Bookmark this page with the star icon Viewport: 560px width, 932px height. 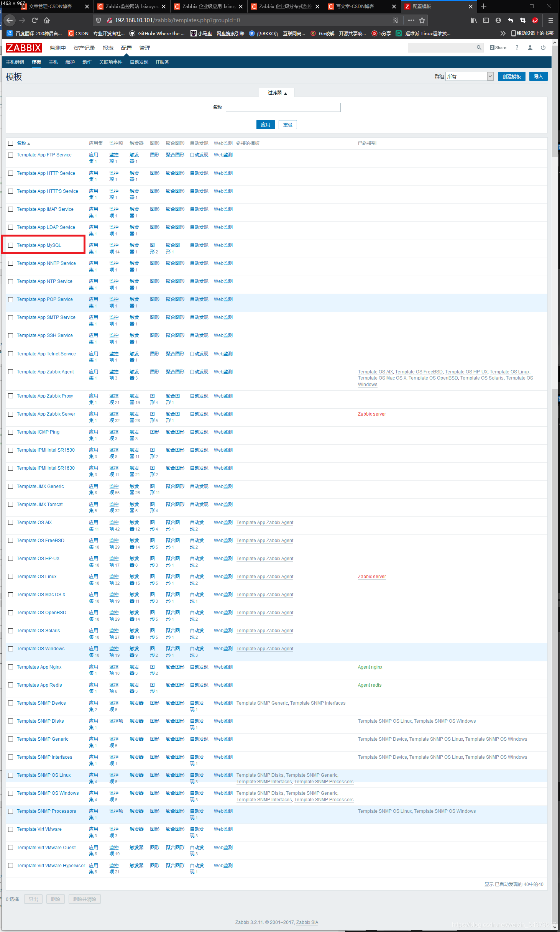(422, 20)
